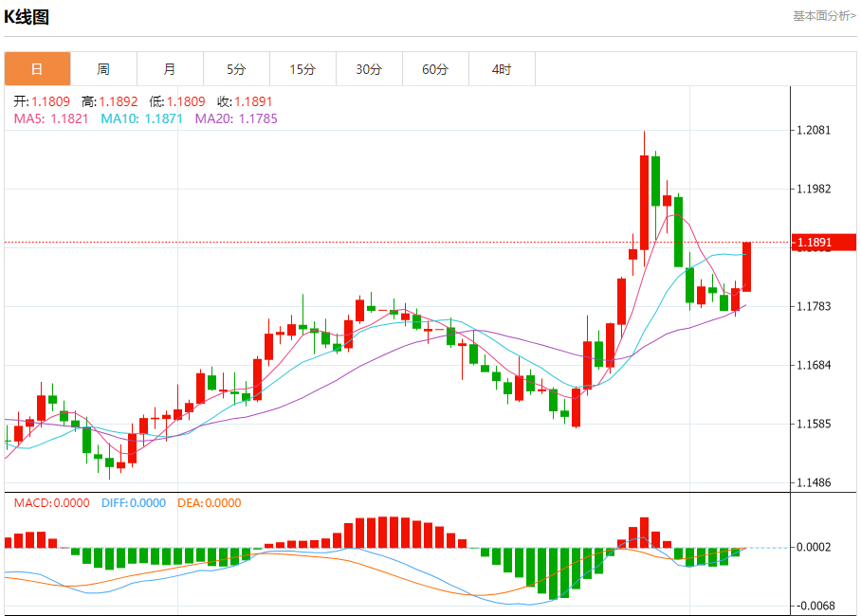Switch to the 4时 chart tab

(x=502, y=69)
